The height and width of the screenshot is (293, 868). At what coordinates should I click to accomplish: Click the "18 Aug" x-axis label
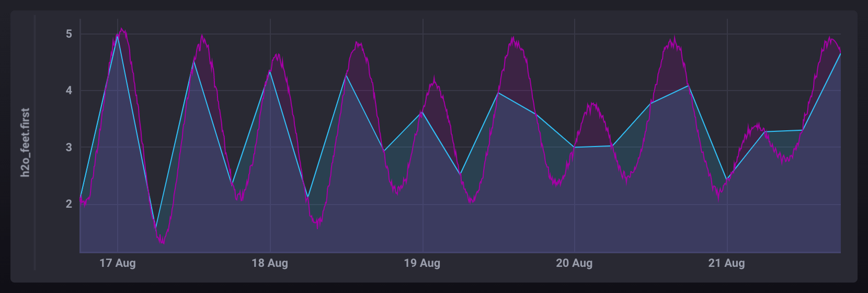270,263
